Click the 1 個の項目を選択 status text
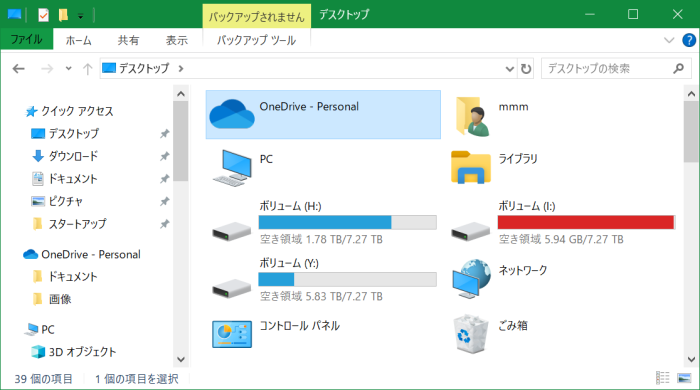Viewport: 700px width, 390px height. click(x=137, y=379)
